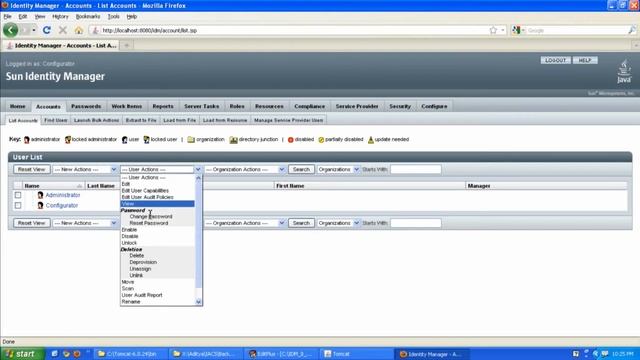
Task: Select Edit User Capabilities in the list
Action: coord(158,191)
